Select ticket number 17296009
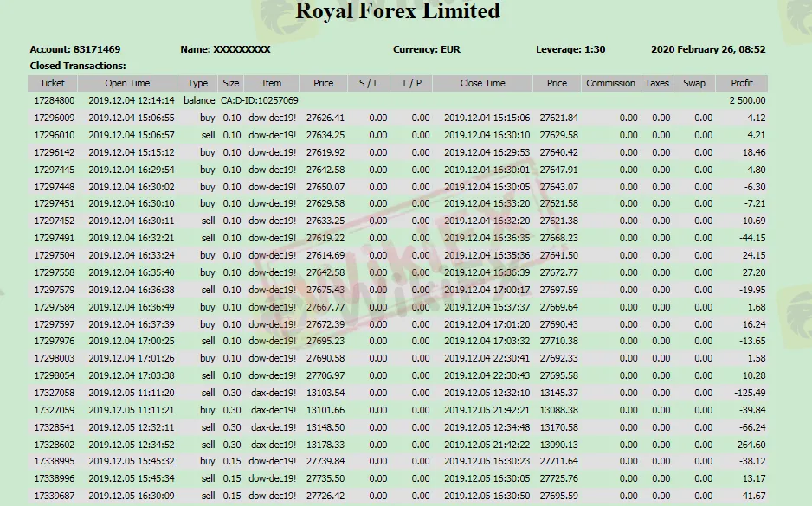This screenshot has height=506, width=812. (x=55, y=118)
